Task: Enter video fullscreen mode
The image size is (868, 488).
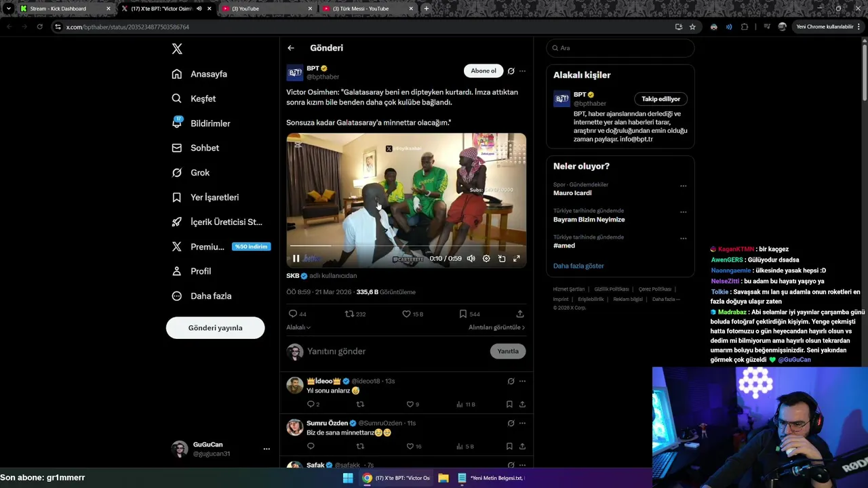Action: tap(517, 259)
